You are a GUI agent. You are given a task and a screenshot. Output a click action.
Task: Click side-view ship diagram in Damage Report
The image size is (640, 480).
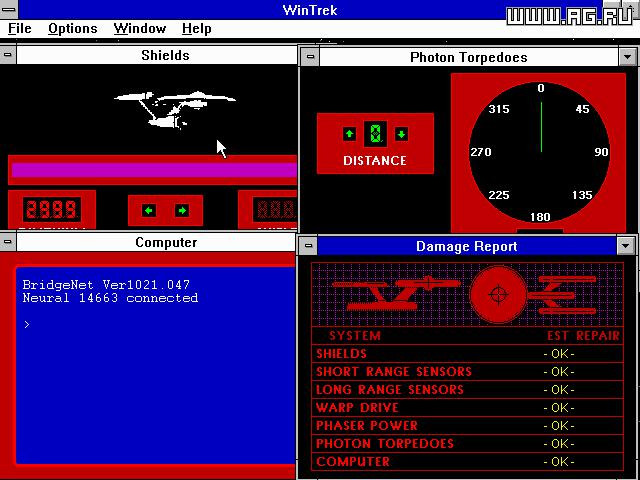point(397,295)
